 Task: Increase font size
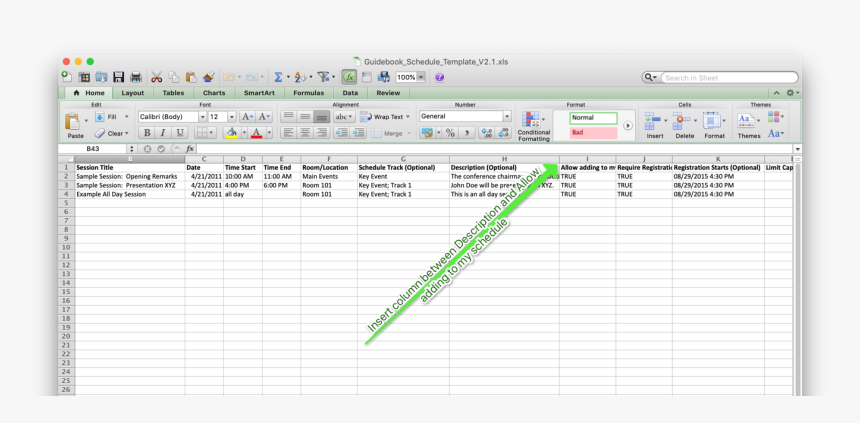[247, 117]
